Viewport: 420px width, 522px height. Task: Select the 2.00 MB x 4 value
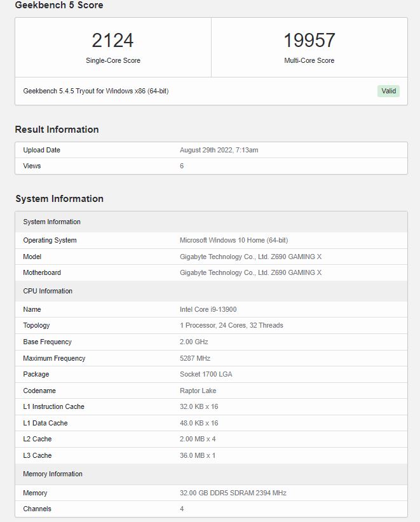[x=198, y=439]
